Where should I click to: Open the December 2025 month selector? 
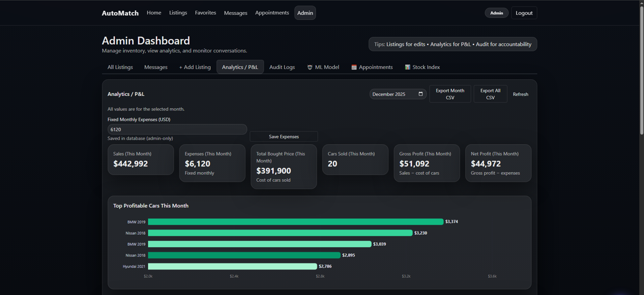[398, 94]
